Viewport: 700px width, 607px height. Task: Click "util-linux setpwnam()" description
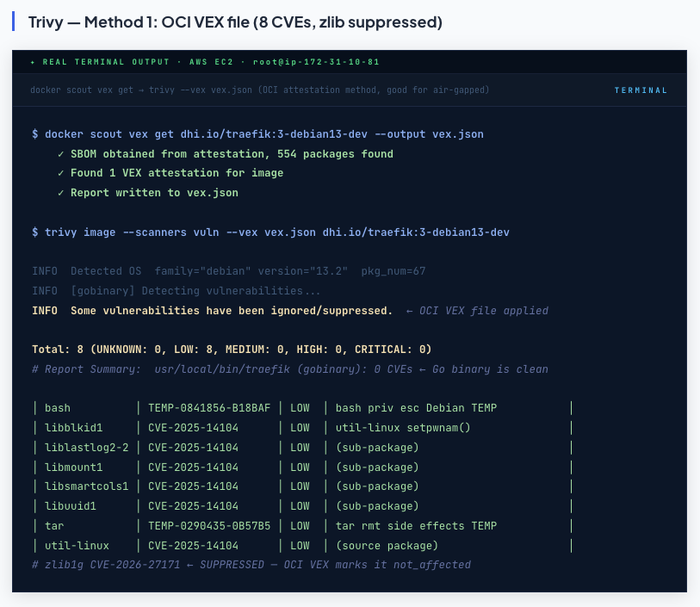pyautogui.click(x=403, y=428)
